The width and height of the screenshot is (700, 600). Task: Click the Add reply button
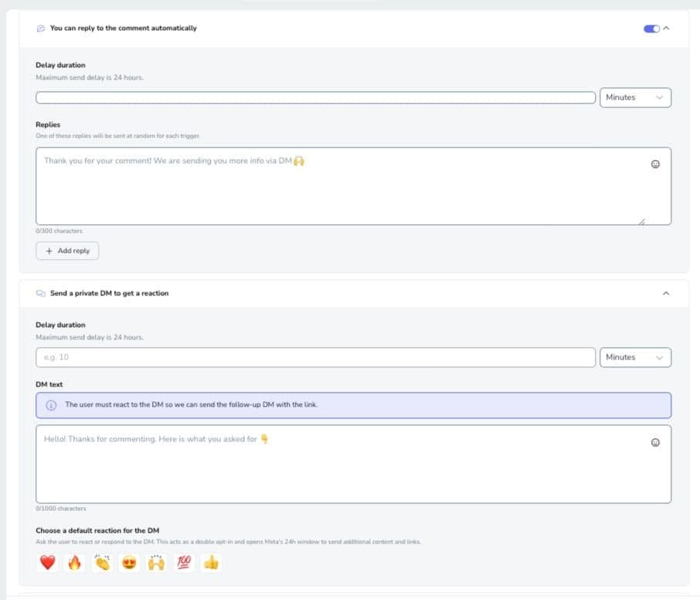[67, 251]
